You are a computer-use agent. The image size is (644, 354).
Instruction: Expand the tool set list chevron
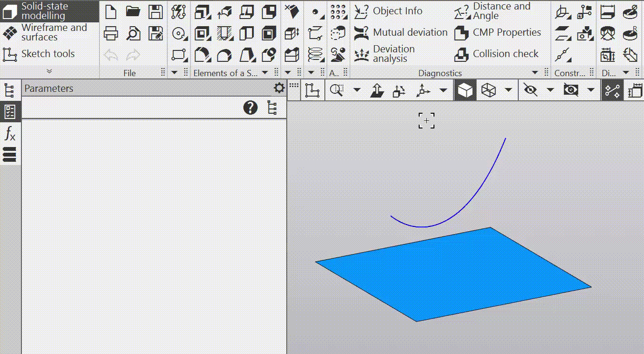coord(49,71)
